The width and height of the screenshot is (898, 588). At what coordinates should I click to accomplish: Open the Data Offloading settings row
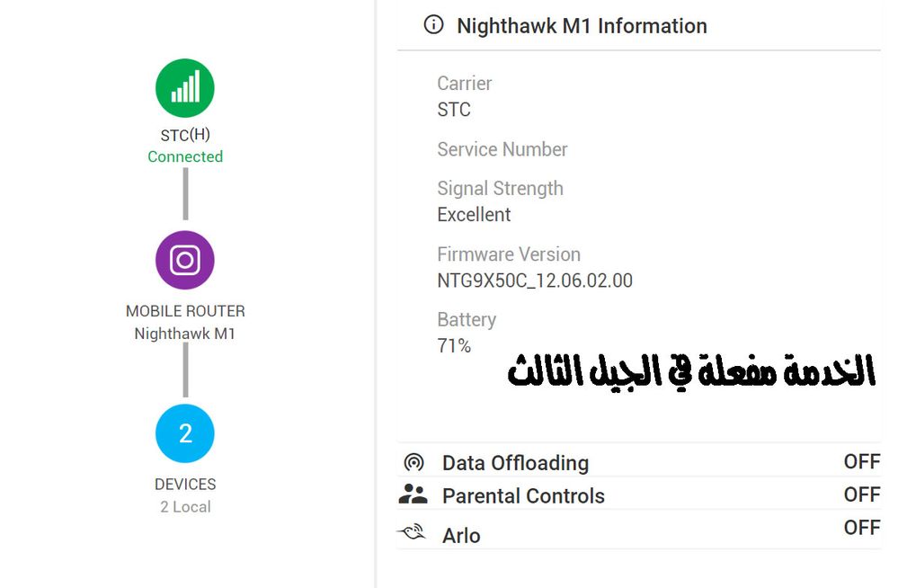pyautogui.click(x=515, y=463)
